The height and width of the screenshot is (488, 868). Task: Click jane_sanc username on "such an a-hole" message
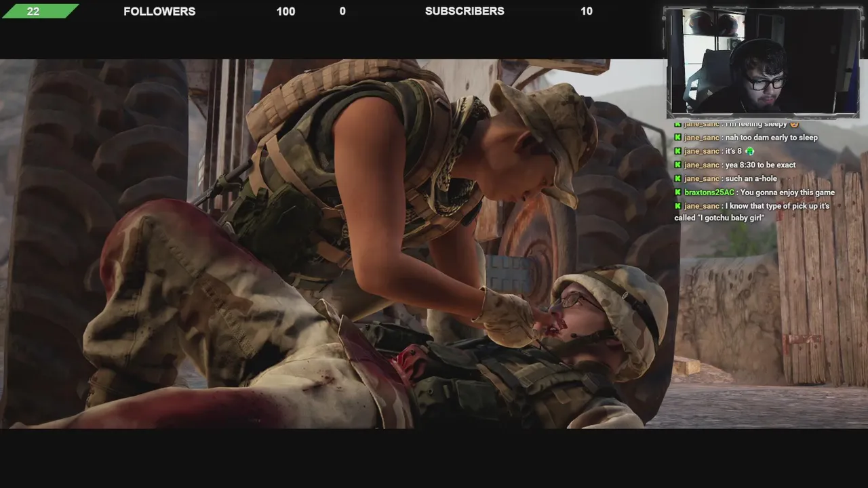pyautogui.click(x=702, y=179)
